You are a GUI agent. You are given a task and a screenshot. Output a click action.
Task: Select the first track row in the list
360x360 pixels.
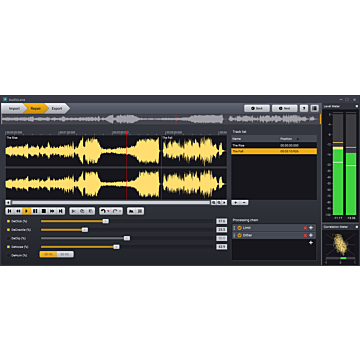[x=274, y=145]
